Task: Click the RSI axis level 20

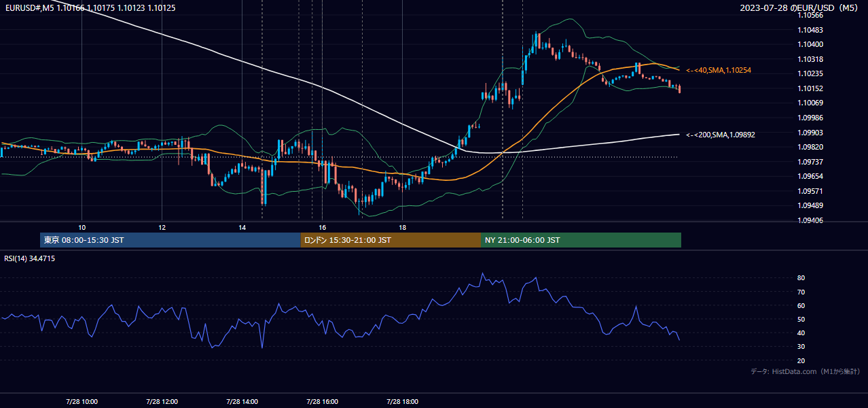Action: tap(801, 360)
